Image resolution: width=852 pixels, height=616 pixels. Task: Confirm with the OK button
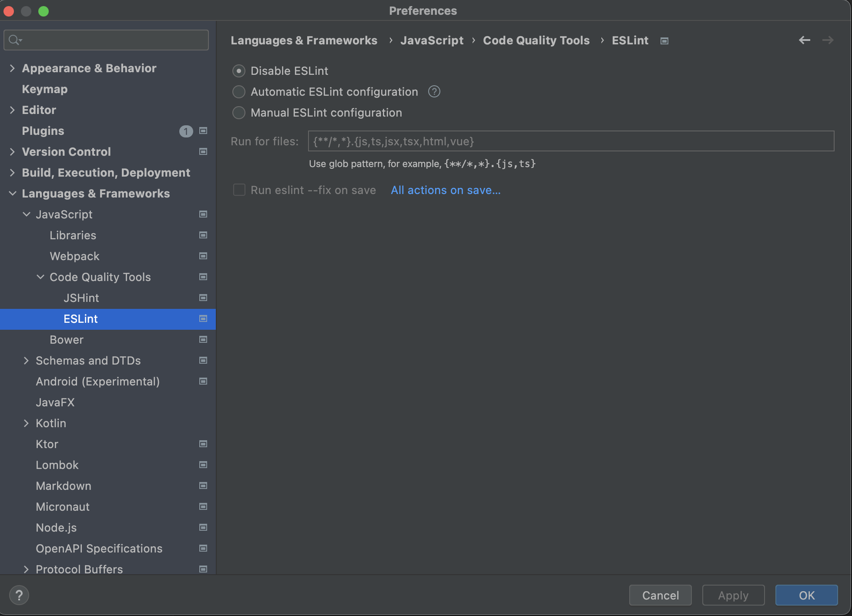pos(806,595)
